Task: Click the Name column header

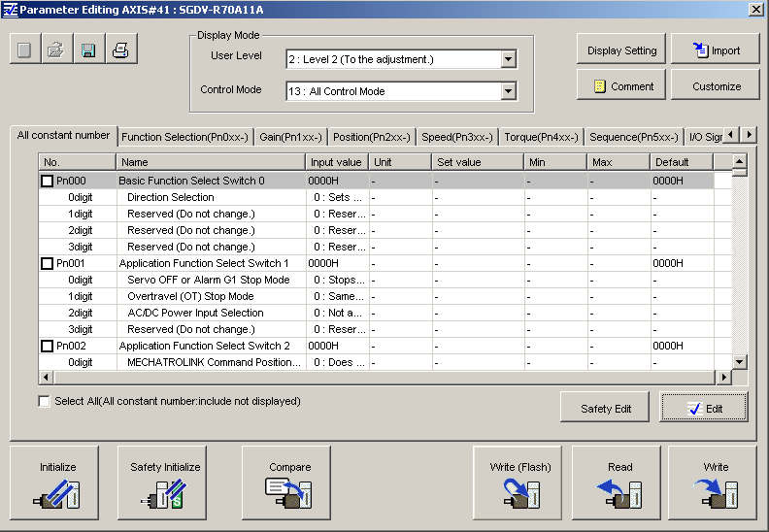Action: [211, 162]
